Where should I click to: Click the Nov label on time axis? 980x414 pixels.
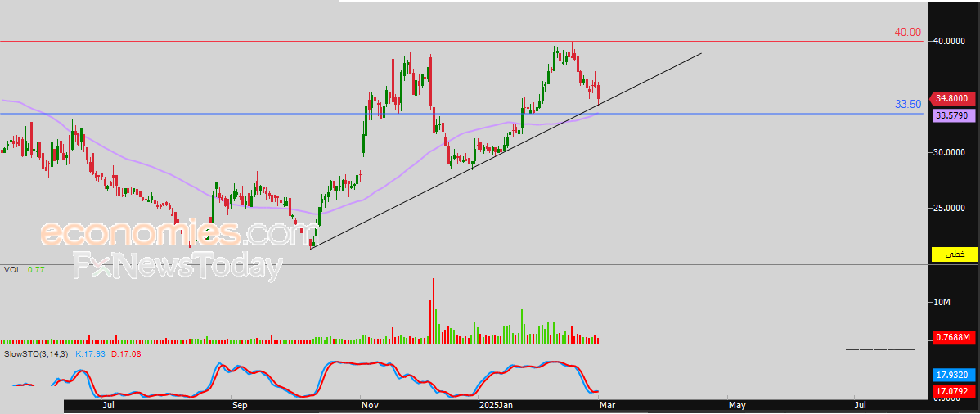coord(370,406)
